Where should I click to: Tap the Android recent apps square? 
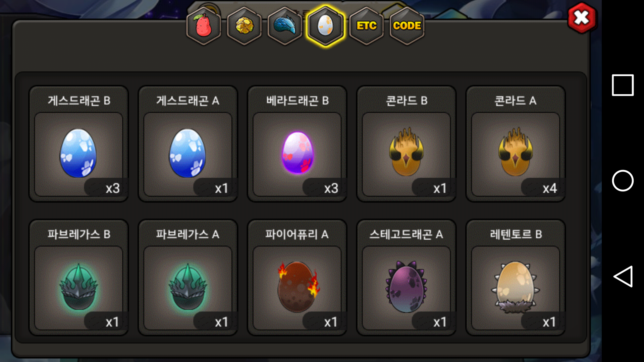[x=623, y=85]
